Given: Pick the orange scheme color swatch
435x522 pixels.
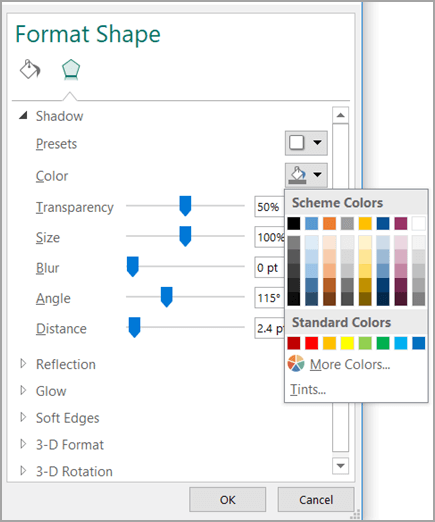Looking at the screenshot, I should point(329,223).
